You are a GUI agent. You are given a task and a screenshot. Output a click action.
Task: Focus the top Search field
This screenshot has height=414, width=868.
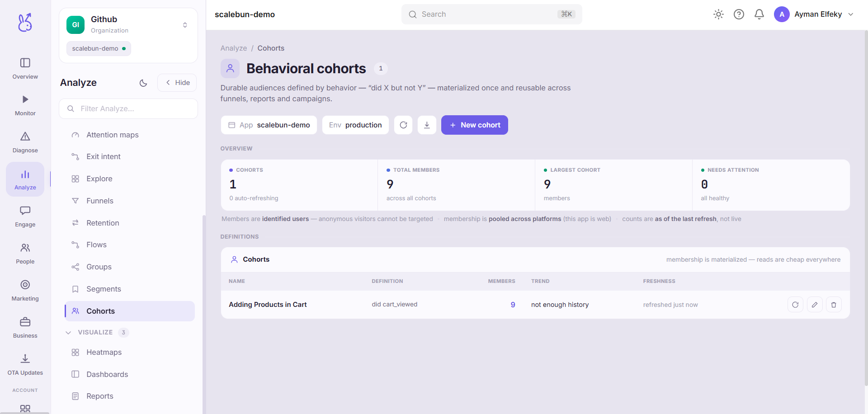(492, 14)
